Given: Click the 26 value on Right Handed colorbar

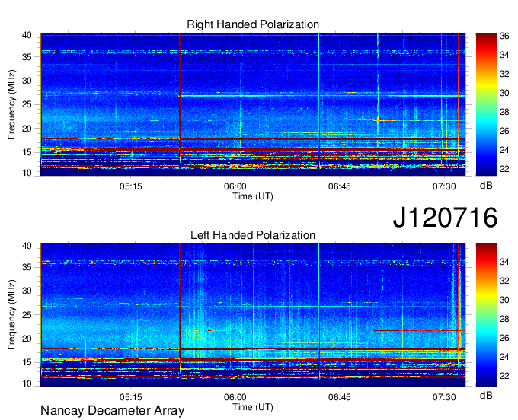Looking at the screenshot, I should (x=504, y=131).
